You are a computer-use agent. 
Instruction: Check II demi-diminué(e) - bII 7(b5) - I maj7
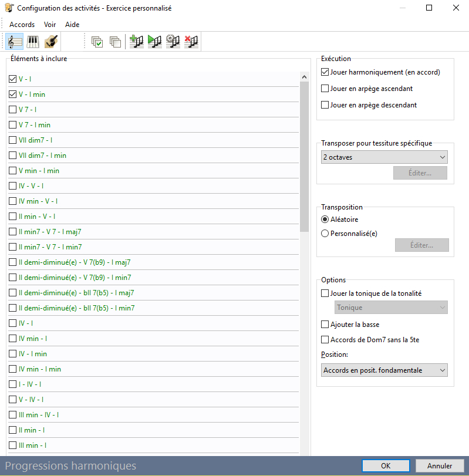click(12, 293)
